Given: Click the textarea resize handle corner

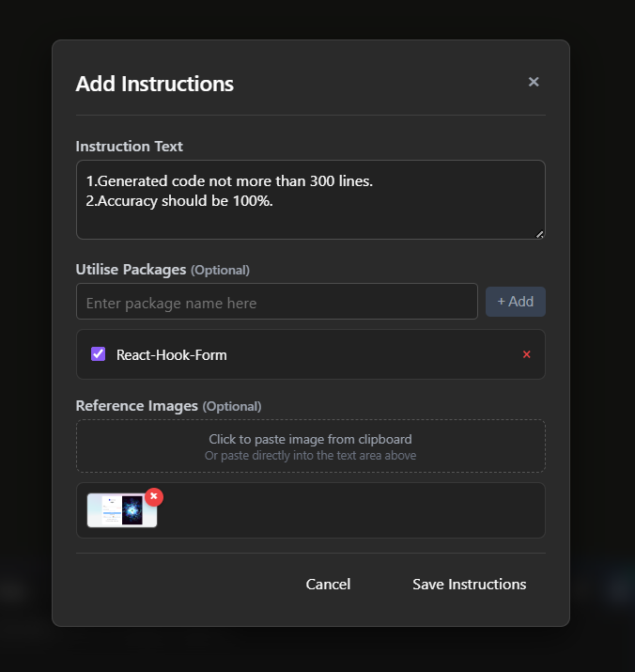Looking at the screenshot, I should click(x=540, y=234).
